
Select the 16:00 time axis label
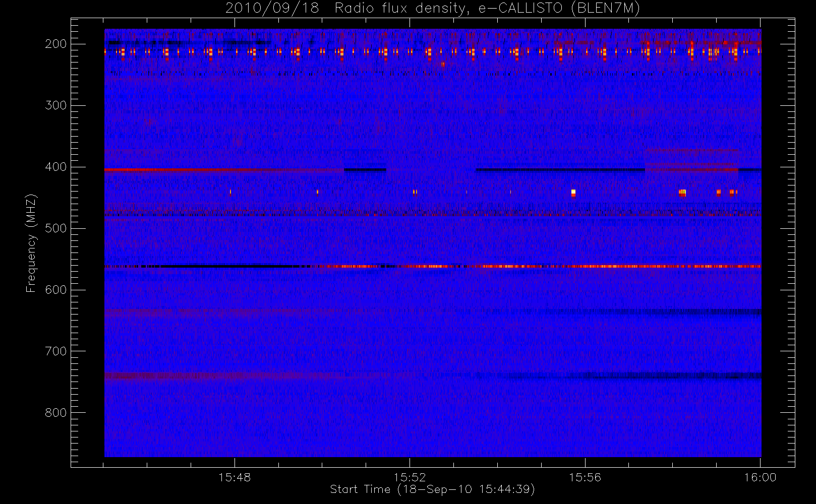(760, 477)
